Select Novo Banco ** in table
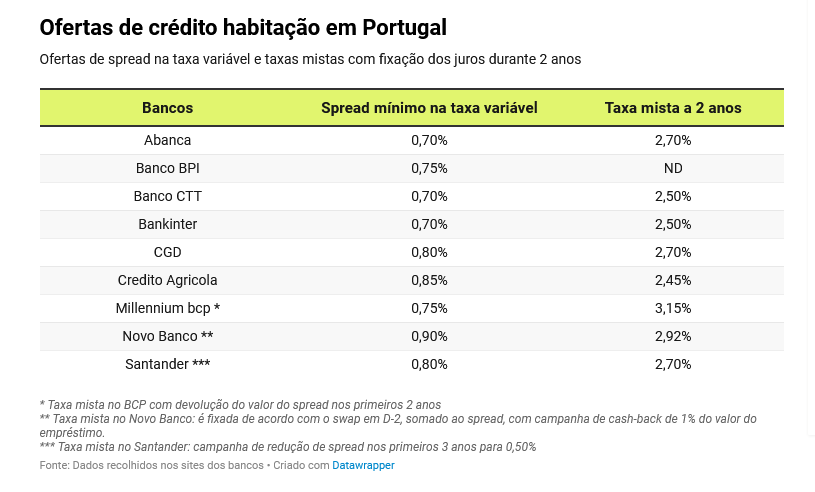The height and width of the screenshot is (492, 815). pos(167,336)
